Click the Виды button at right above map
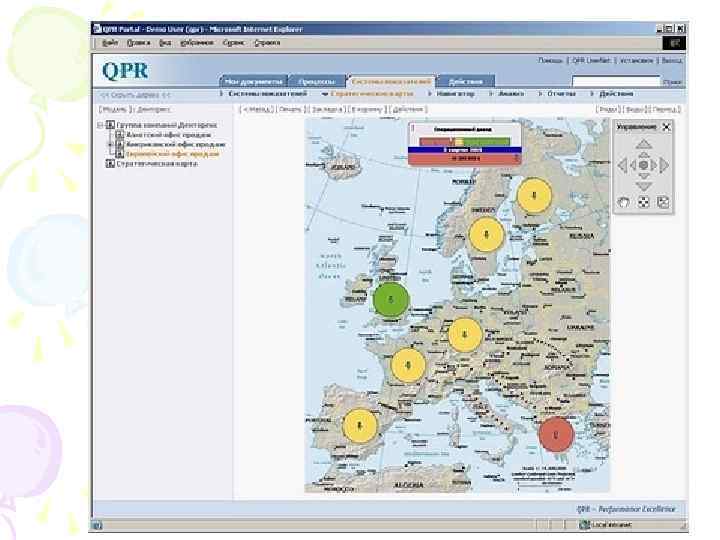This screenshot has width=720, height=540. (634, 109)
